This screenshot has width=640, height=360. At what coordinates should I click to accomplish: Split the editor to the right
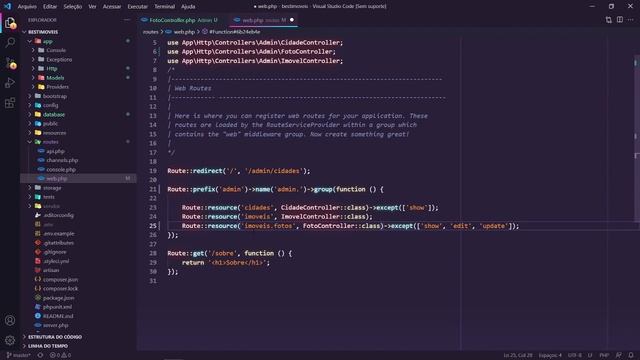coord(620,20)
